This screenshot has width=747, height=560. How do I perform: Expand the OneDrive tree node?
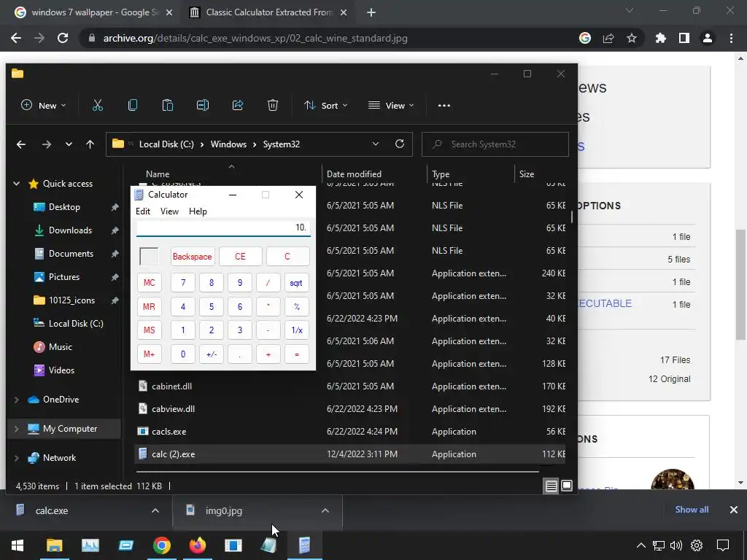[x=16, y=400]
